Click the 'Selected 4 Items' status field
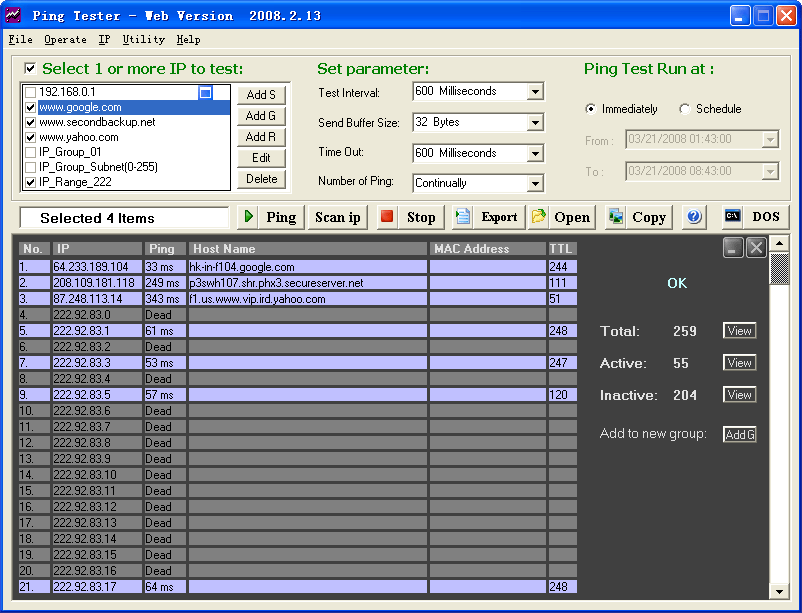Viewport: 802px width, 613px height. coord(124,218)
